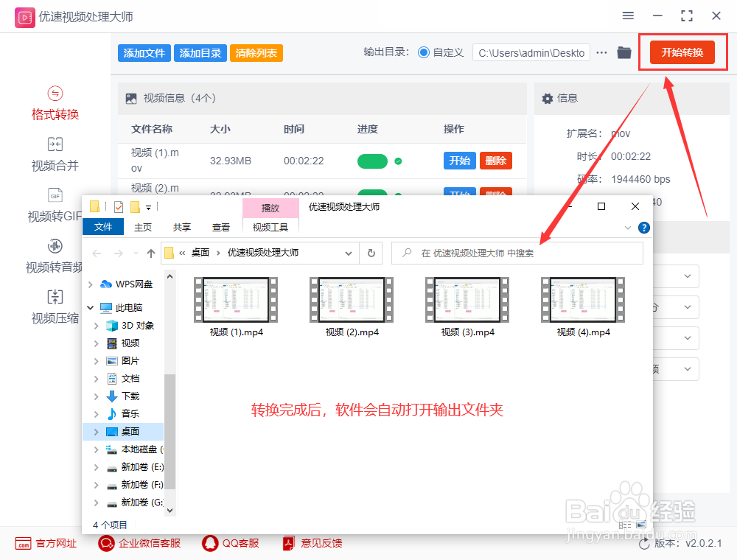Click the 开始转换 button

click(x=682, y=52)
